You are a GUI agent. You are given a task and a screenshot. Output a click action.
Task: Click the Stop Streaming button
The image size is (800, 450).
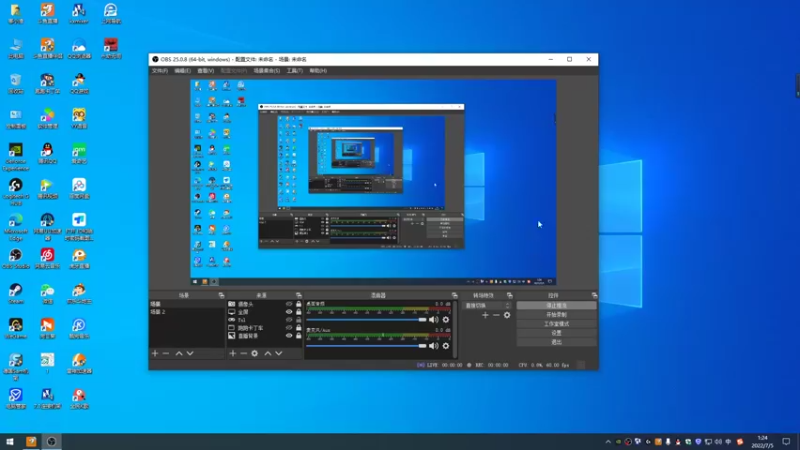click(556, 306)
